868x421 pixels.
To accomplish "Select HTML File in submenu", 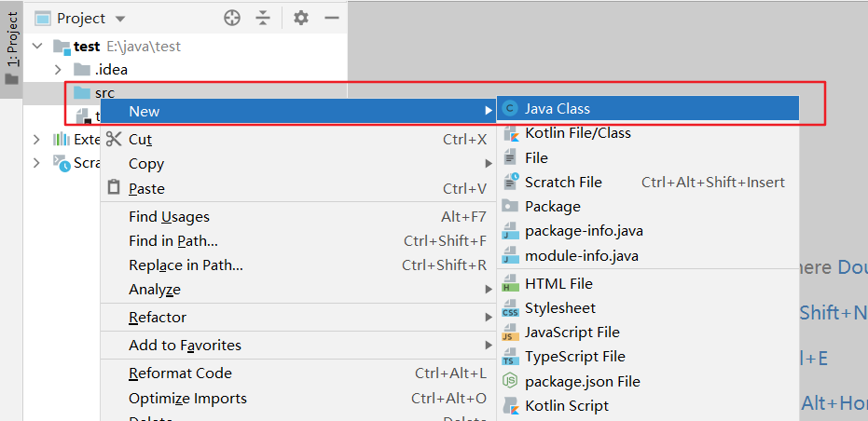I will tap(648, 284).
